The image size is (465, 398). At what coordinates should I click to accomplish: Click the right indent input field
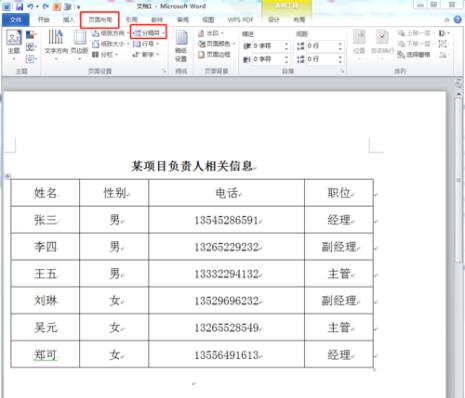click(268, 59)
